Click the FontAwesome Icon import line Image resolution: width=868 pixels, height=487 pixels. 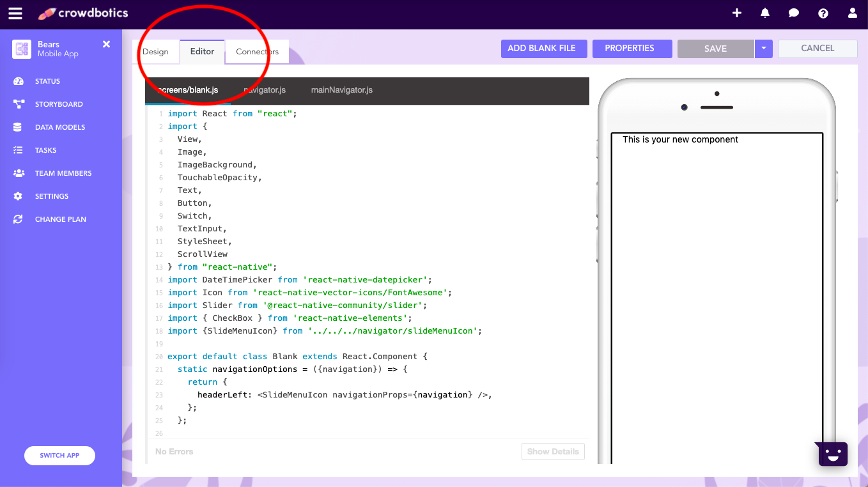310,293
